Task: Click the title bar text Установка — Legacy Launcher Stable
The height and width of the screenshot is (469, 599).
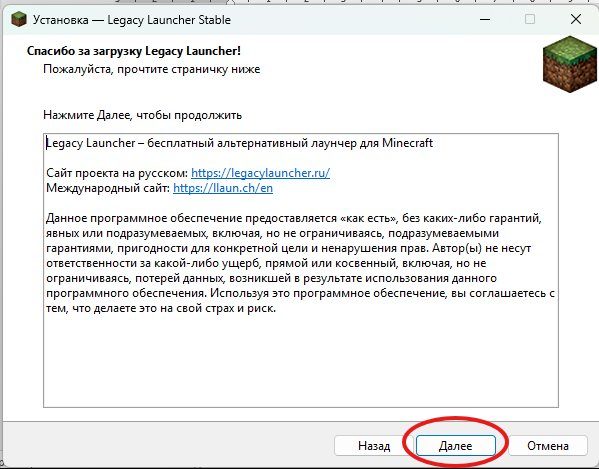Action: coord(132,20)
